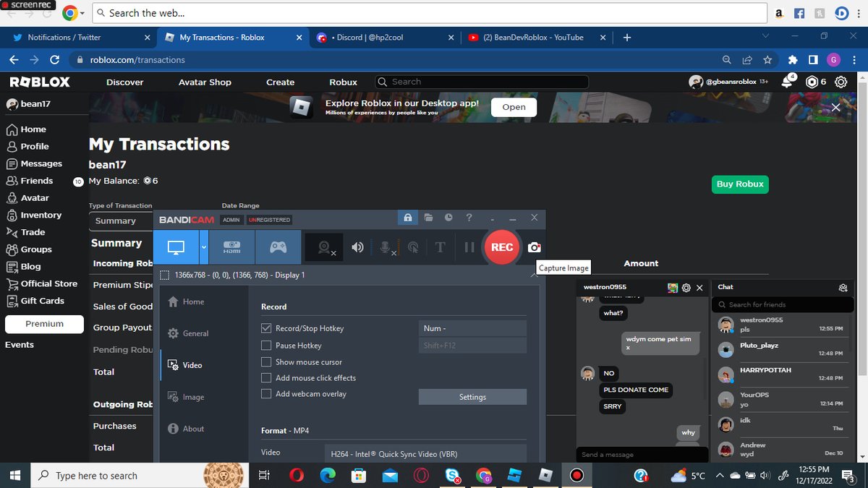Close the Roblox Desktop app banner
Screen dimensions: 868x488
pos(835,107)
